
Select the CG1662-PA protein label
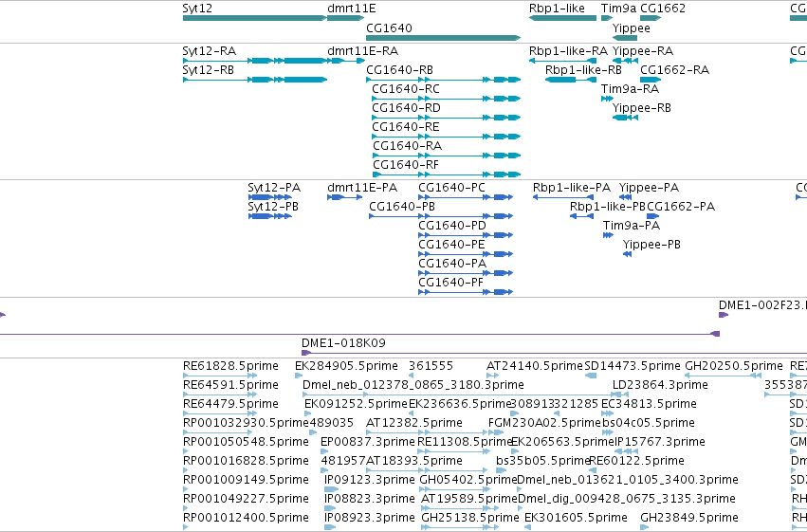(x=681, y=207)
